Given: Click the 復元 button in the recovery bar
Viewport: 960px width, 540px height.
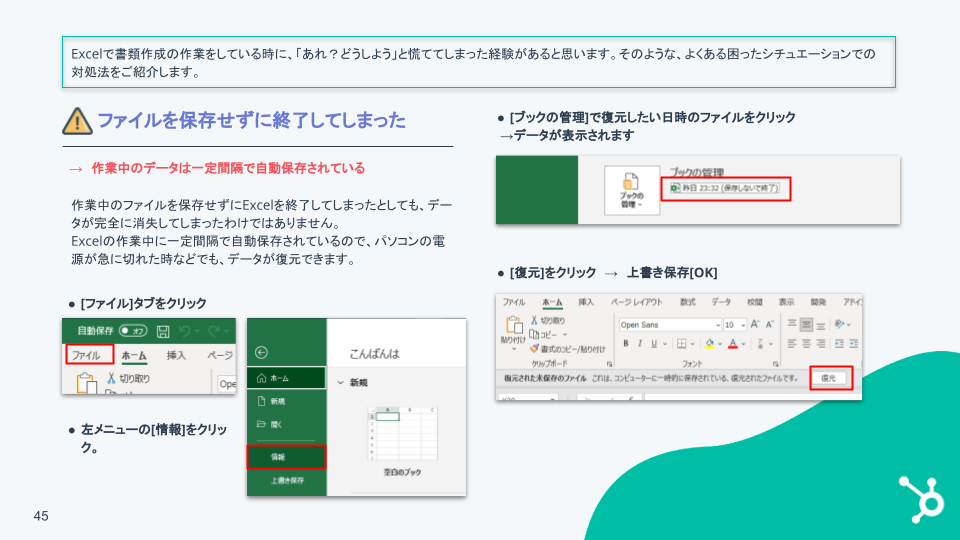Looking at the screenshot, I should pyautogui.click(x=830, y=378).
